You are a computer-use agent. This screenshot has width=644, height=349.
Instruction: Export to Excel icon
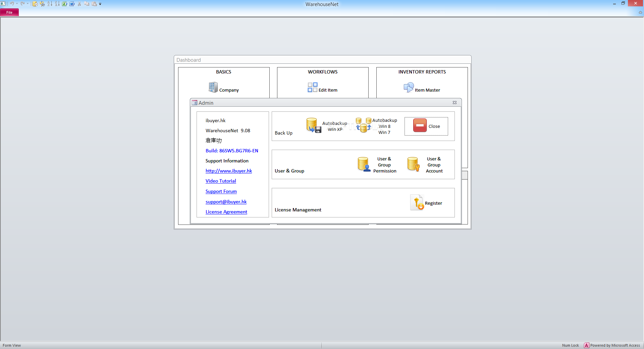(x=64, y=4)
